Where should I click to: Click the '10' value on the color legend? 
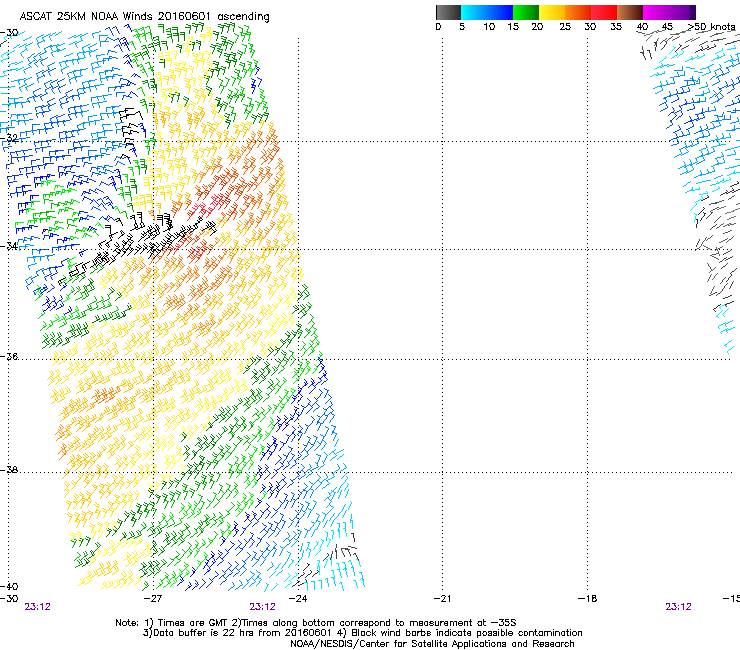click(x=489, y=26)
